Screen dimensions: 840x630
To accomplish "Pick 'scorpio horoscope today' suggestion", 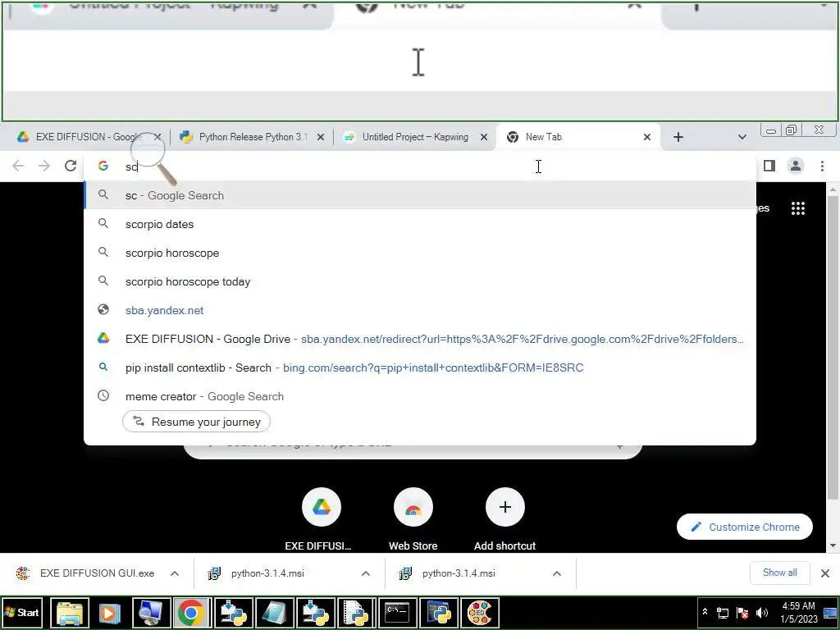I will click(420, 282).
